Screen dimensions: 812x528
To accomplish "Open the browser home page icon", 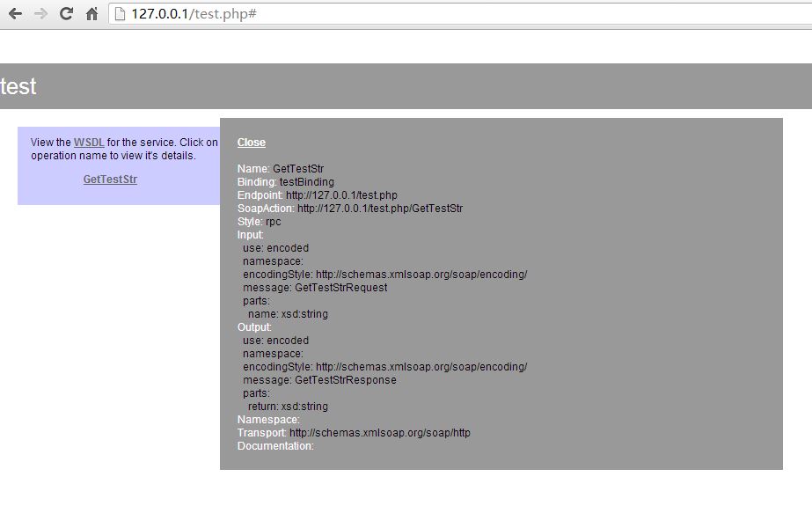I will coord(91,13).
